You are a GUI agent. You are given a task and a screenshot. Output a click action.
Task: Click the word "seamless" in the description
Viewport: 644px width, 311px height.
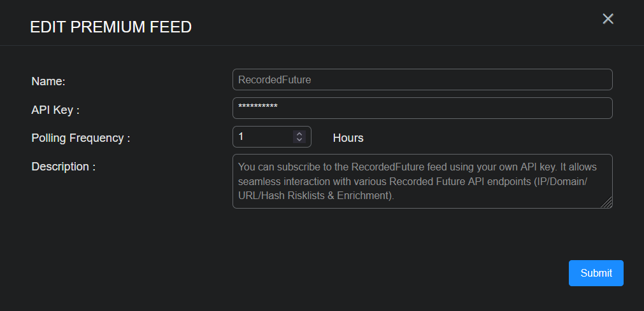[258, 182]
